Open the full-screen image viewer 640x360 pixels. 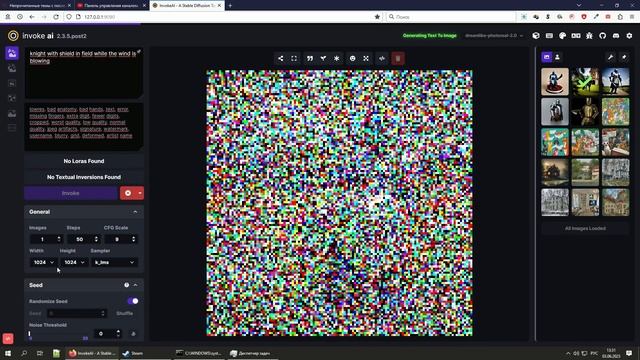point(294,58)
